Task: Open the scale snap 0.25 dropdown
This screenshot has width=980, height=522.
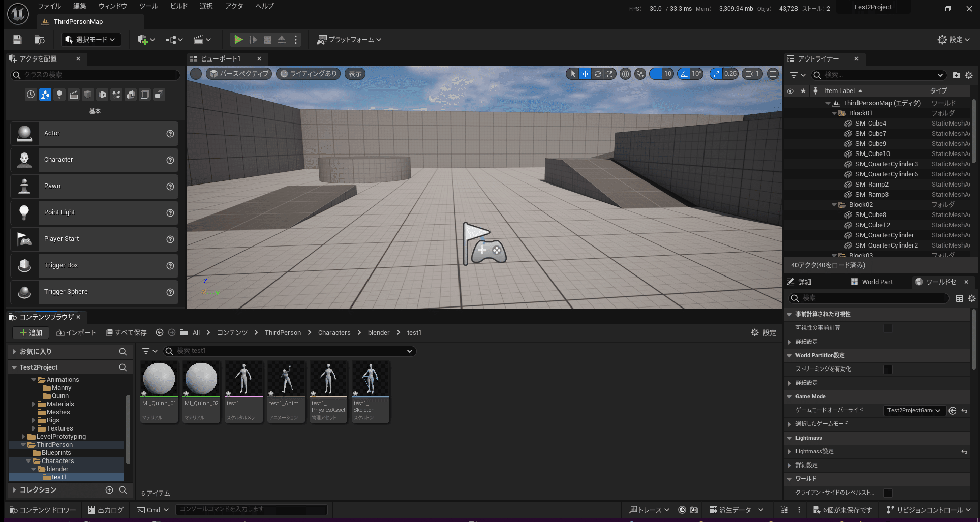Action: [x=730, y=74]
